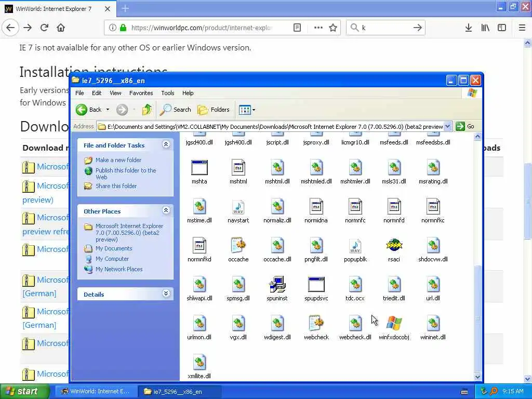This screenshot has height=399, width=532.
Task: Select the normnfkc file
Action: [433, 207]
